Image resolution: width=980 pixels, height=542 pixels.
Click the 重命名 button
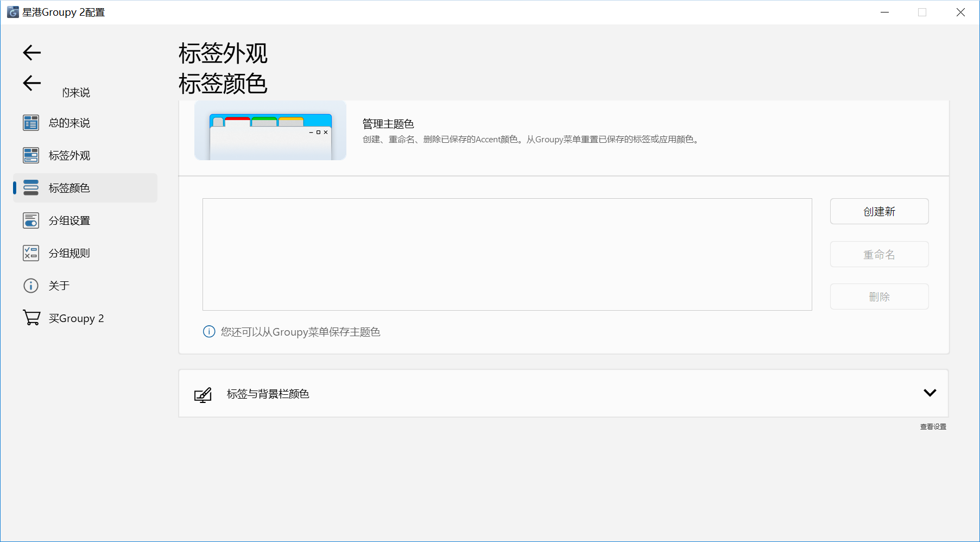click(x=879, y=254)
